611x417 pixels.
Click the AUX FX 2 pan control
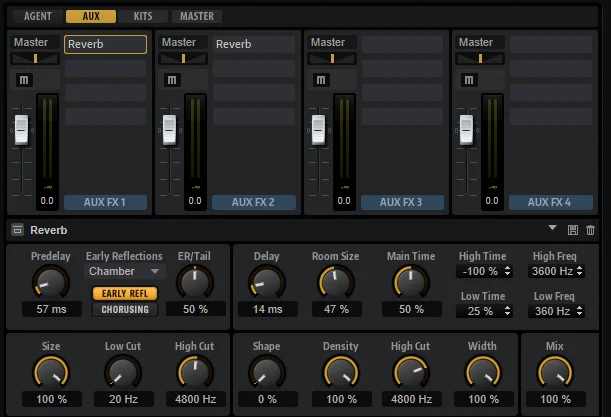pyautogui.click(x=183, y=58)
